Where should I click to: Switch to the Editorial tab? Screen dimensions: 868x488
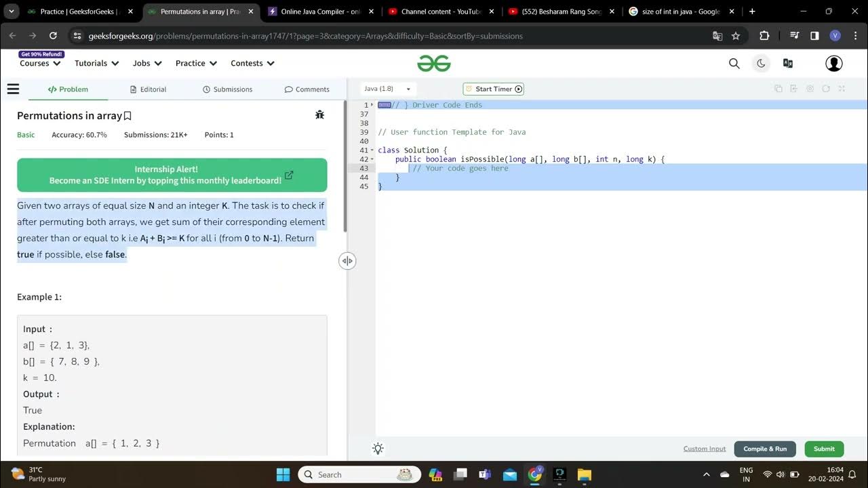148,89
